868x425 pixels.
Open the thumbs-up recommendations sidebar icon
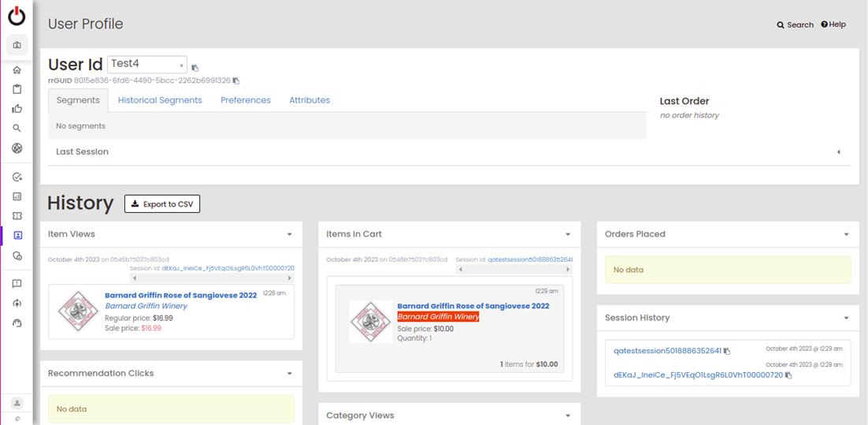point(17,109)
